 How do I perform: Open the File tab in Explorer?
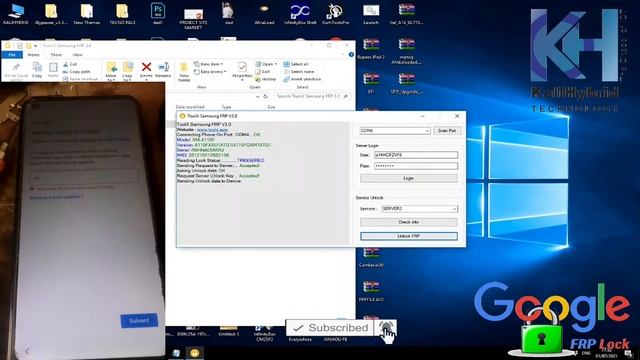pyautogui.click(x=12, y=55)
